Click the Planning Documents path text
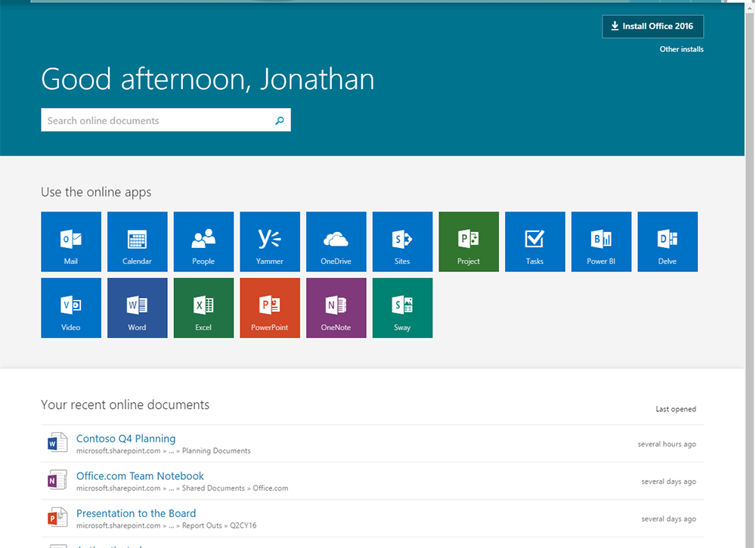This screenshot has height=548, width=756. click(x=216, y=451)
